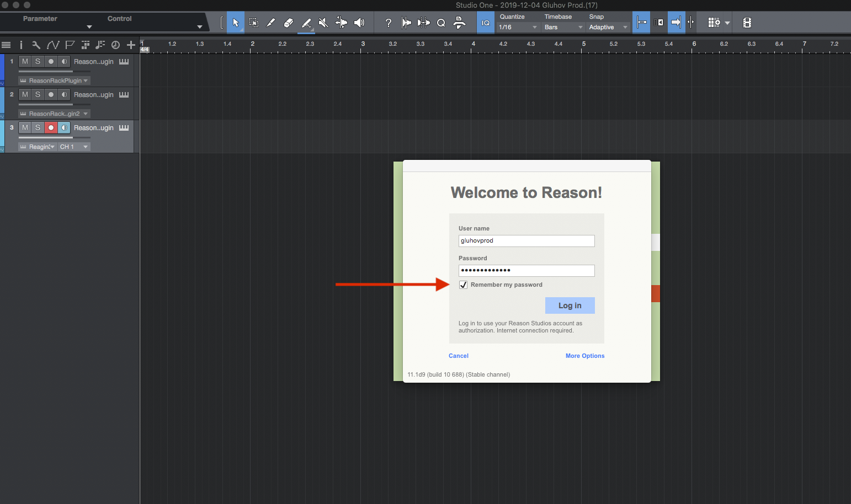Click the plus icon to add tracks
Viewport: 851px width, 504px height.
click(x=131, y=45)
